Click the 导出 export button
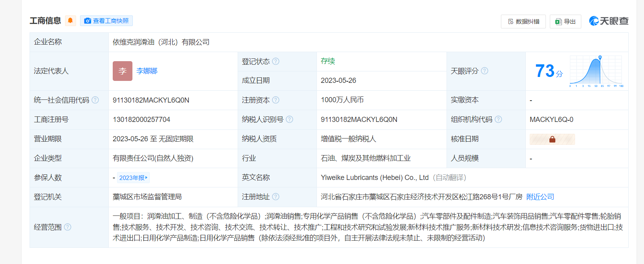 point(566,21)
